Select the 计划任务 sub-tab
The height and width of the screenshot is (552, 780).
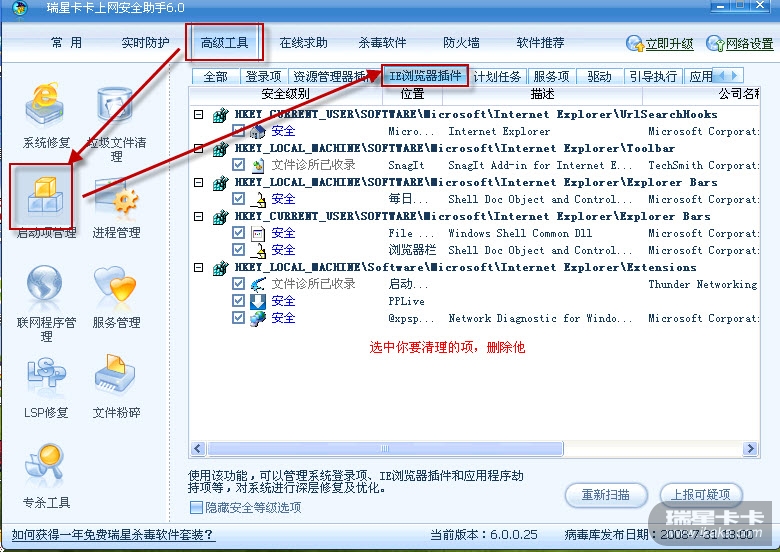[497, 77]
